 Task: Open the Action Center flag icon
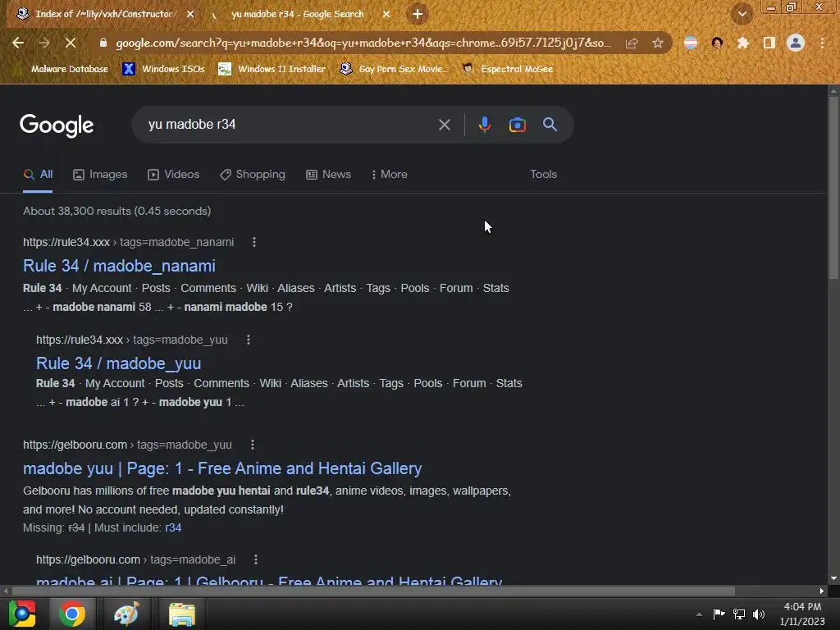(719, 614)
